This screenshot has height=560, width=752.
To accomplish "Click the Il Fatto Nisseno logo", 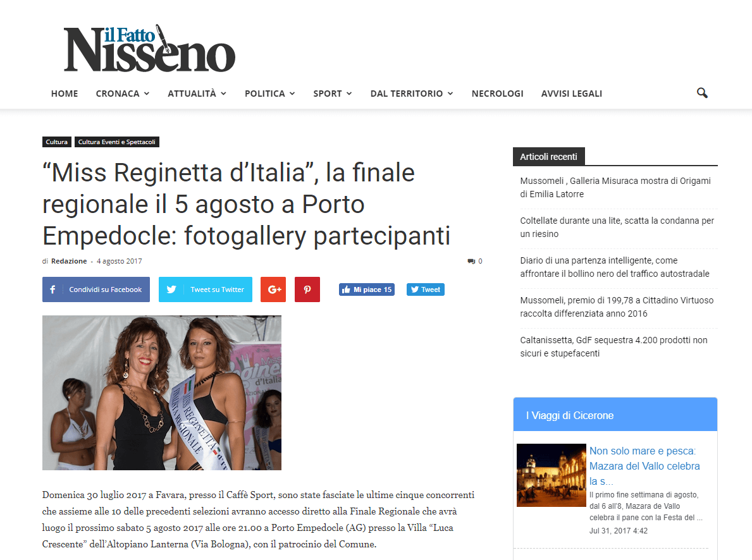I will (x=150, y=49).
